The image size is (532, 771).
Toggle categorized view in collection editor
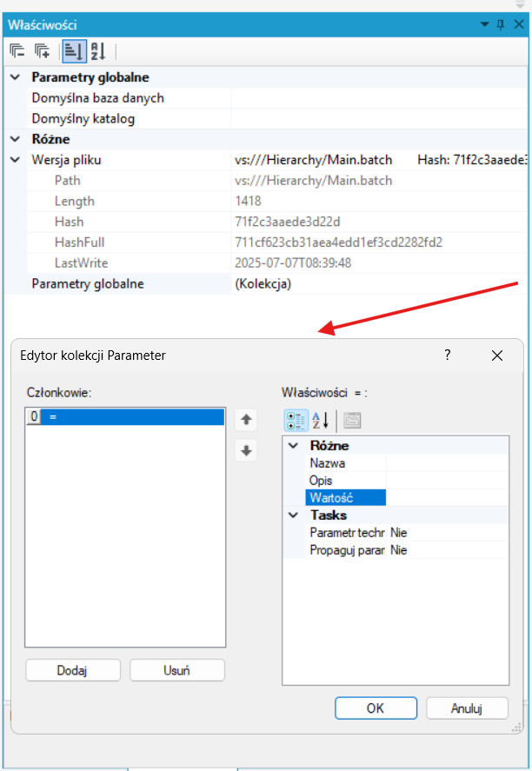pos(296,421)
